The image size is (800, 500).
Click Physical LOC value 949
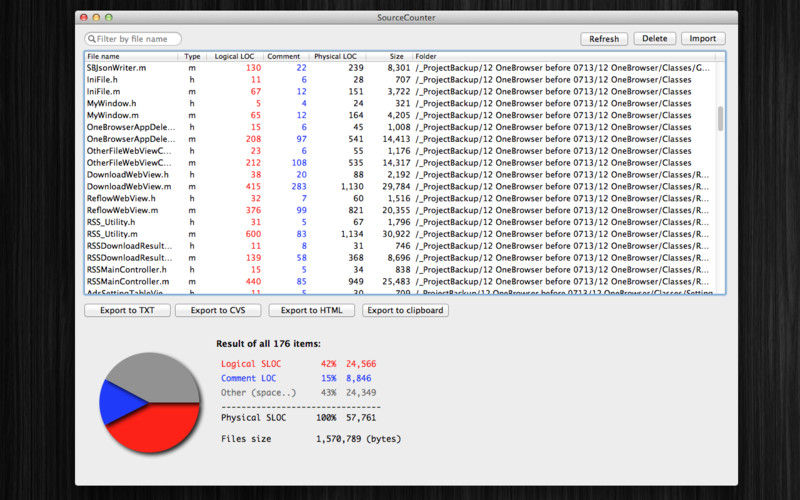point(356,281)
